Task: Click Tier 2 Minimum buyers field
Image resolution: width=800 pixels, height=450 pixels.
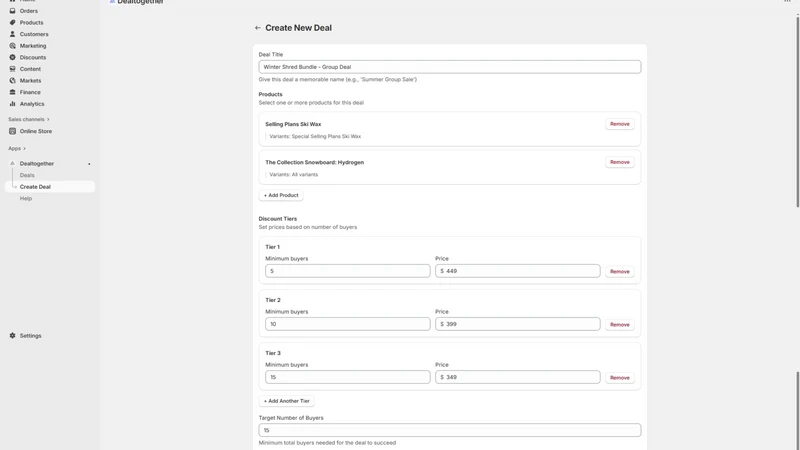Action: [x=347, y=324]
